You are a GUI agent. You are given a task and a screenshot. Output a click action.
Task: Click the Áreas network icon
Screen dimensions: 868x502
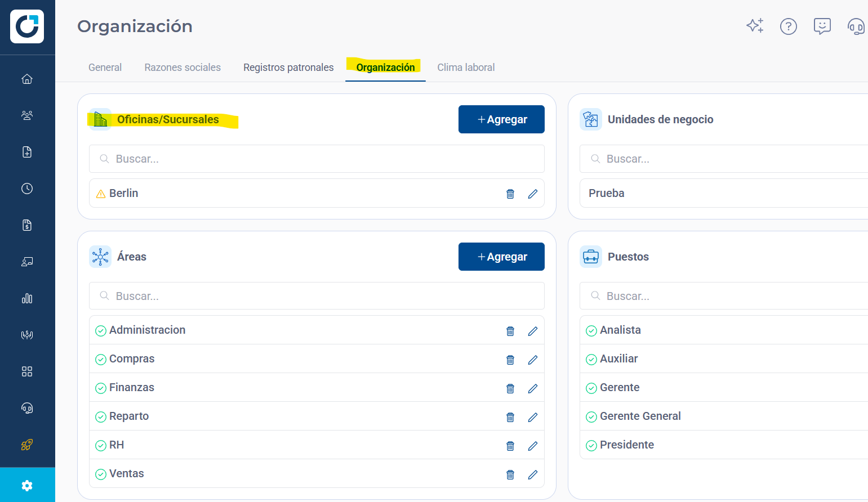pos(100,257)
